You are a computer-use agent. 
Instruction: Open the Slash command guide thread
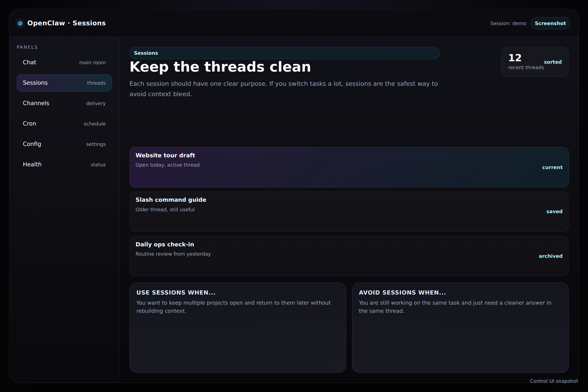coord(349,212)
